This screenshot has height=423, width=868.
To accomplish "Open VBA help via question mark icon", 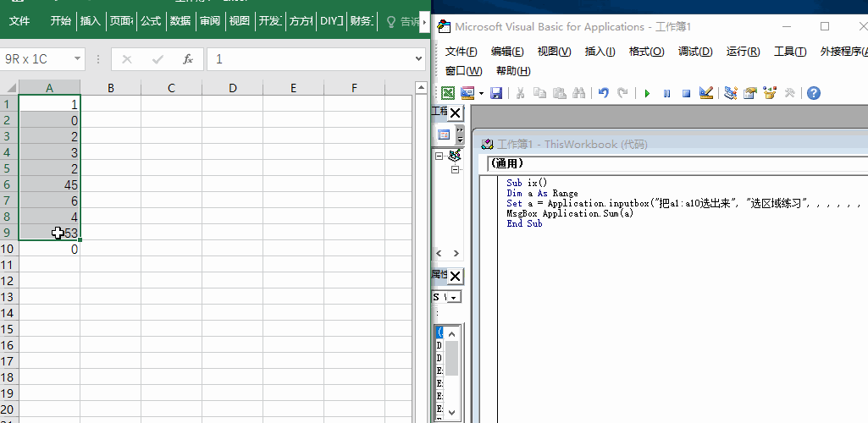I will tap(814, 93).
